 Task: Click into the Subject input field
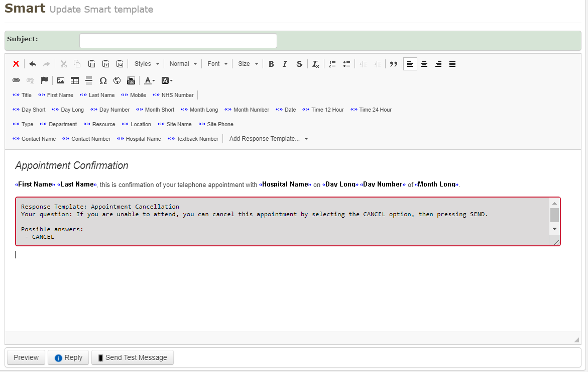point(178,41)
